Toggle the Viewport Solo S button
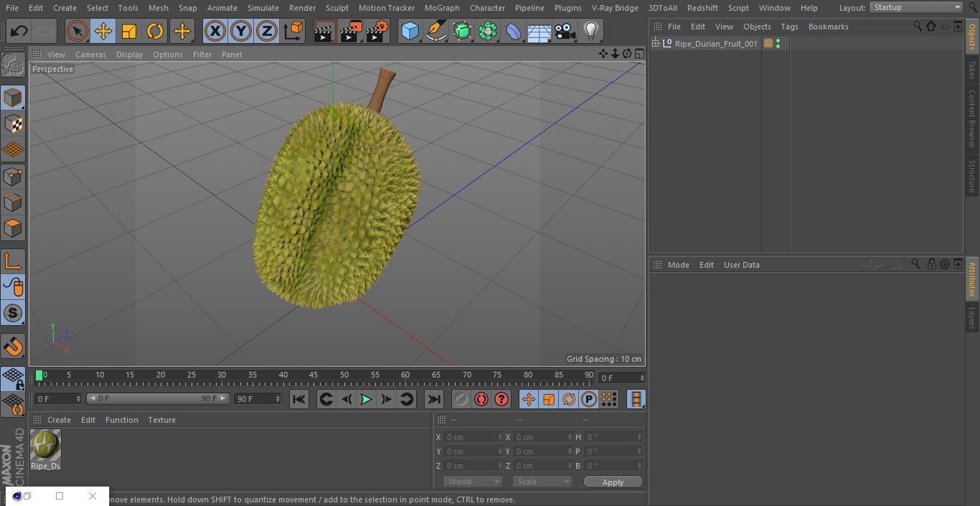The image size is (980, 506). [x=13, y=313]
